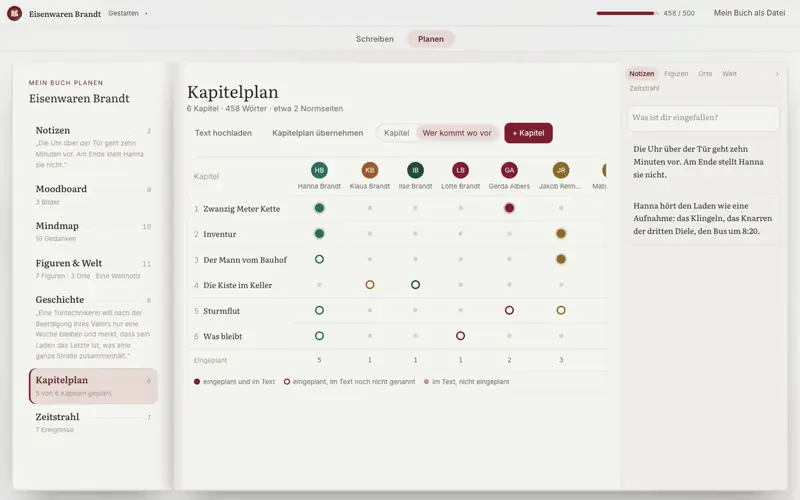Viewport: 800px width, 500px height.
Task: Switch view to Kapitel
Action: click(396, 133)
